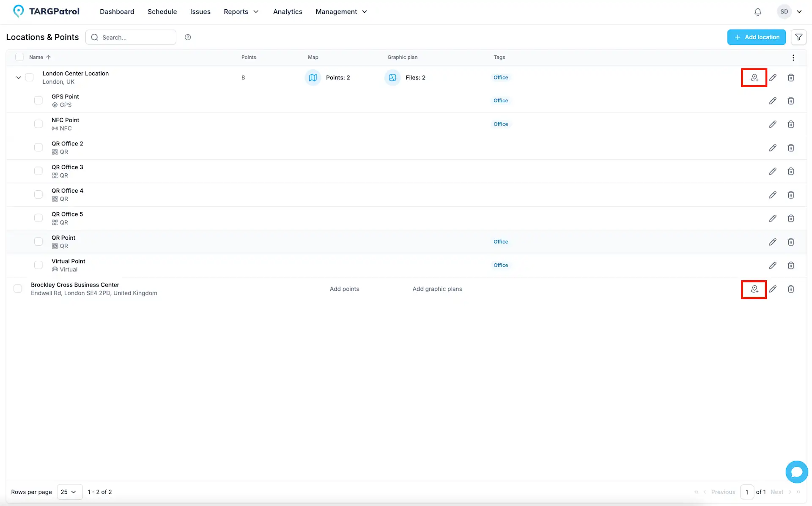Viewport: 812px width, 506px height.
Task: Expand the Management menu
Action: [341, 12]
